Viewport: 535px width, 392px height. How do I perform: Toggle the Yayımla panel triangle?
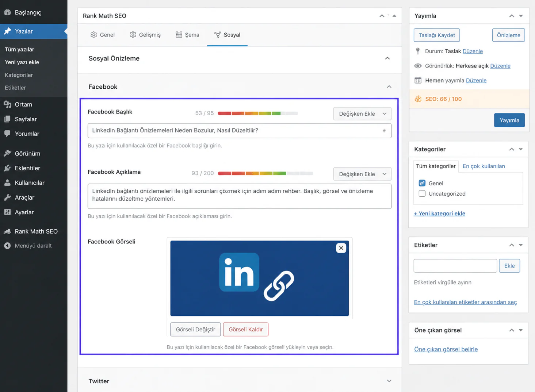(521, 16)
